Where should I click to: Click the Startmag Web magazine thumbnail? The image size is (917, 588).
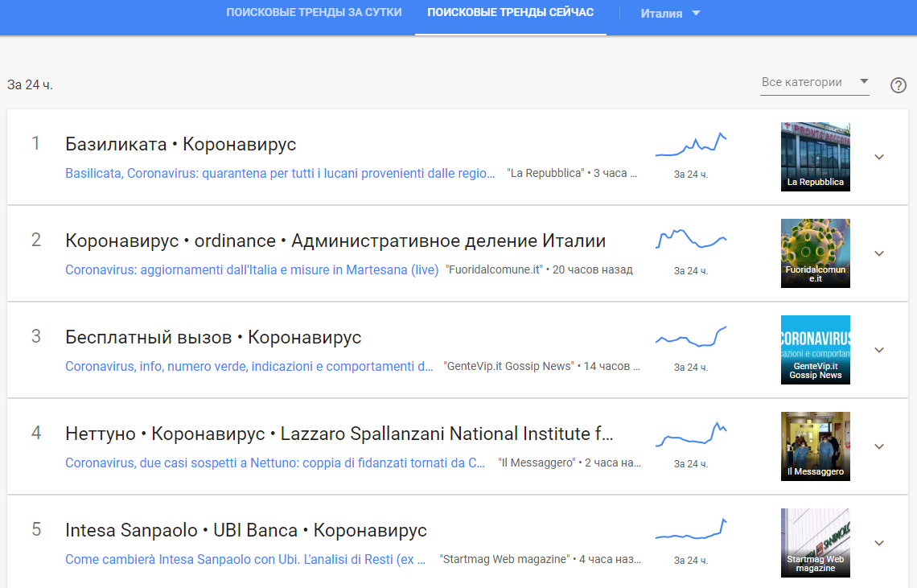pyautogui.click(x=815, y=543)
